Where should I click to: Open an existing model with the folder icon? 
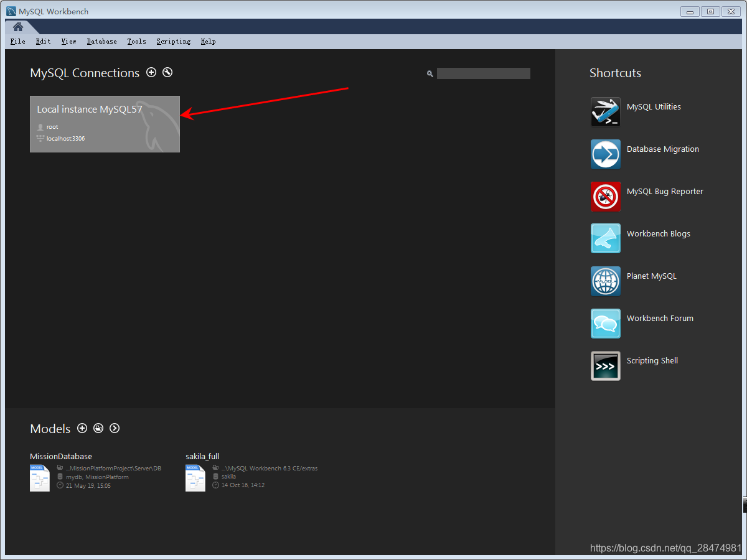[x=98, y=428]
